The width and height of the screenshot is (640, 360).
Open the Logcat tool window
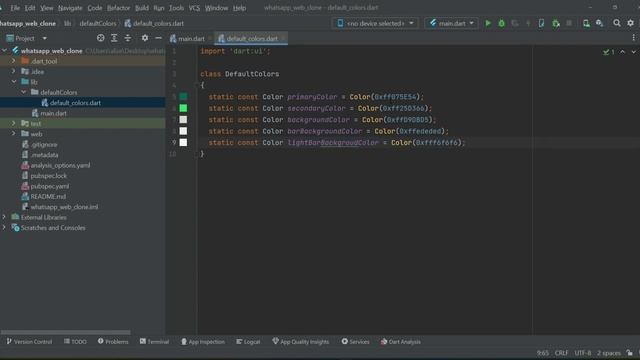tap(248, 342)
